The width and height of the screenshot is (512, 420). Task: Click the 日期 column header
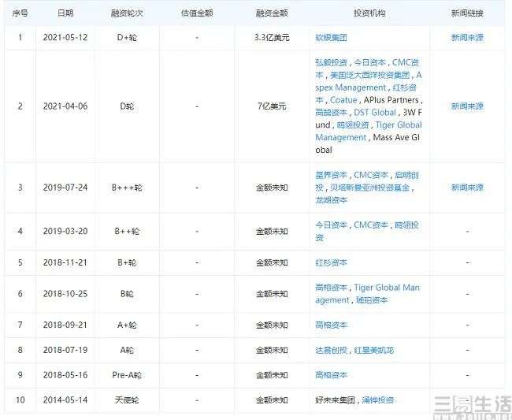[x=65, y=13]
